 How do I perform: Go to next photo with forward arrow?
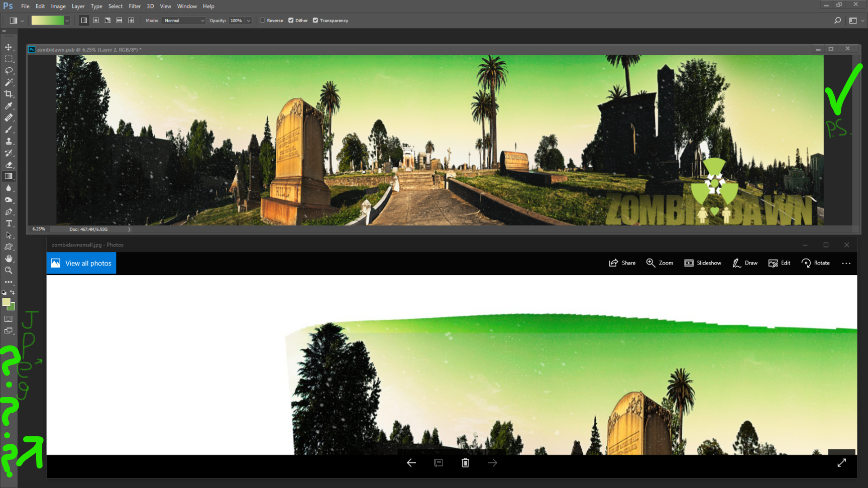[493, 463]
